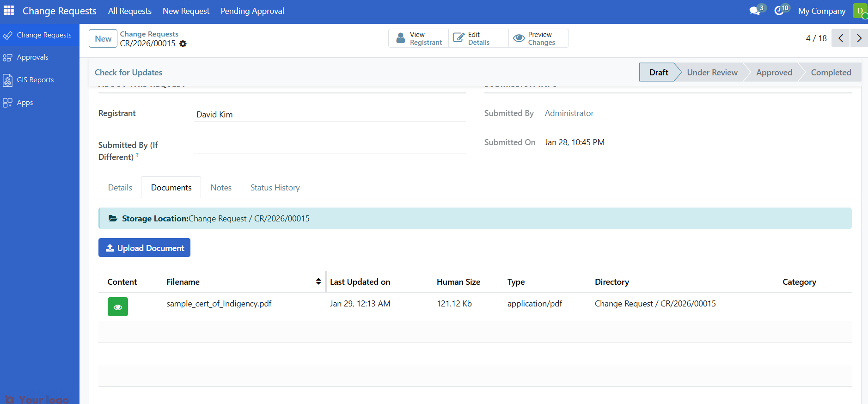Image resolution: width=868 pixels, height=404 pixels.
Task: Switch to the Status History tab
Action: (275, 188)
